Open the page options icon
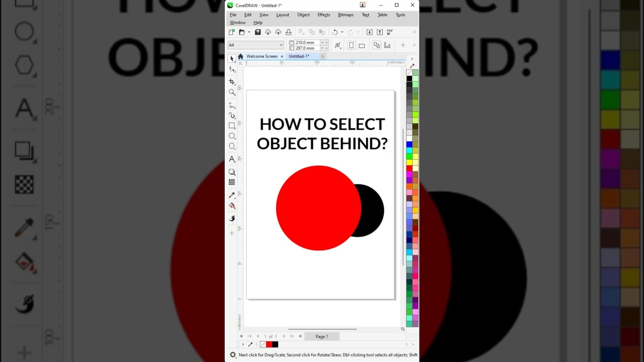The image size is (644, 362). point(338,45)
